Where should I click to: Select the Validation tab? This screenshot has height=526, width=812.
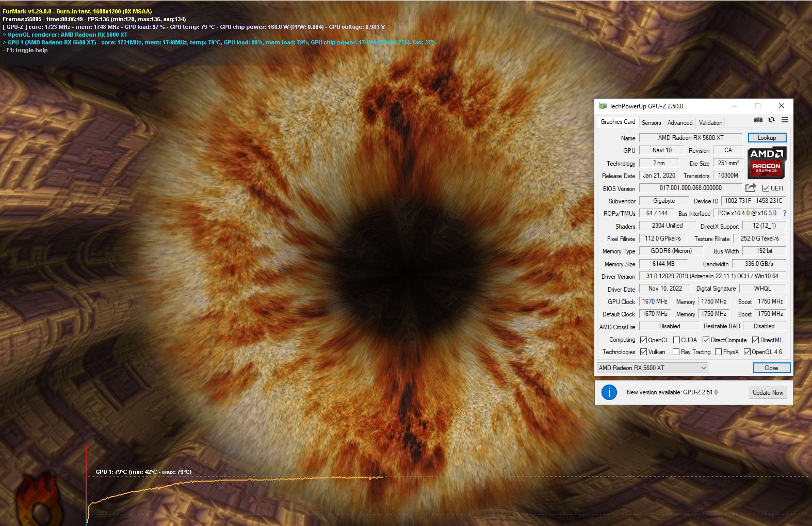click(x=710, y=123)
